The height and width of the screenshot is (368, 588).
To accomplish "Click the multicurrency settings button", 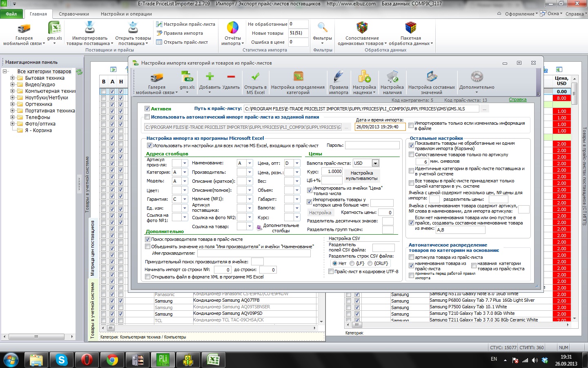I will click(x=362, y=176).
